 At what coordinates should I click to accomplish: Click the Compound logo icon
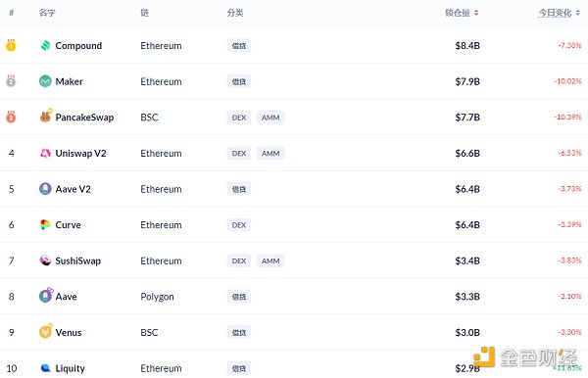pyautogui.click(x=45, y=46)
